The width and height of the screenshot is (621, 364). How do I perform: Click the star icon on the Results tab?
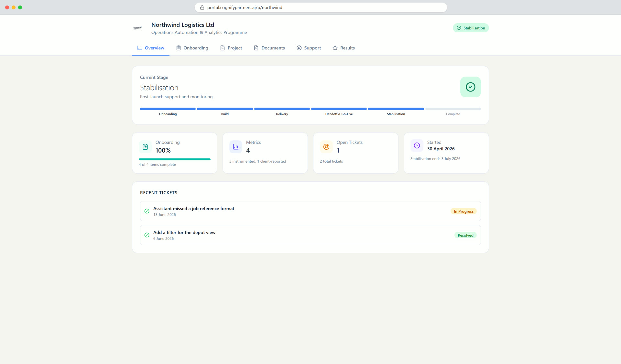pos(335,48)
